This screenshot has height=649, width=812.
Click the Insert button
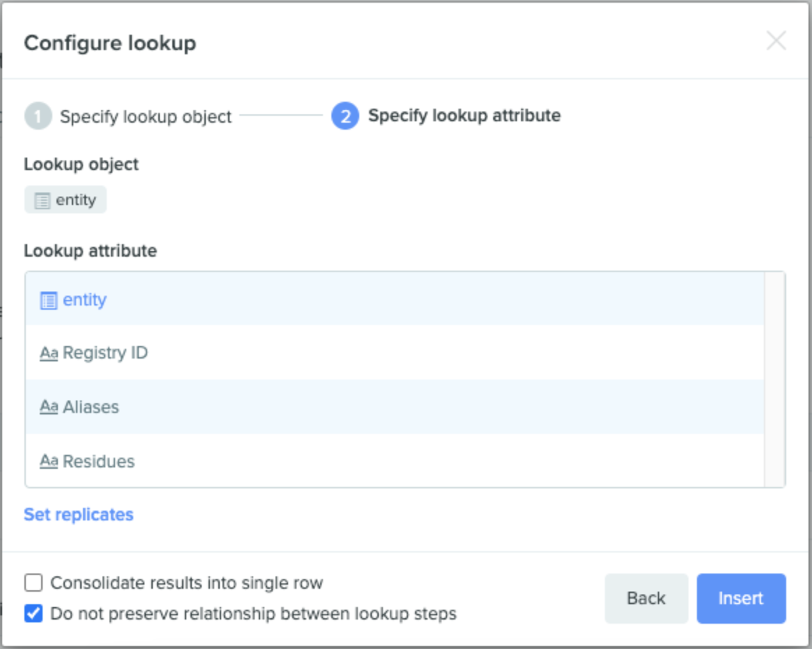pos(741,598)
